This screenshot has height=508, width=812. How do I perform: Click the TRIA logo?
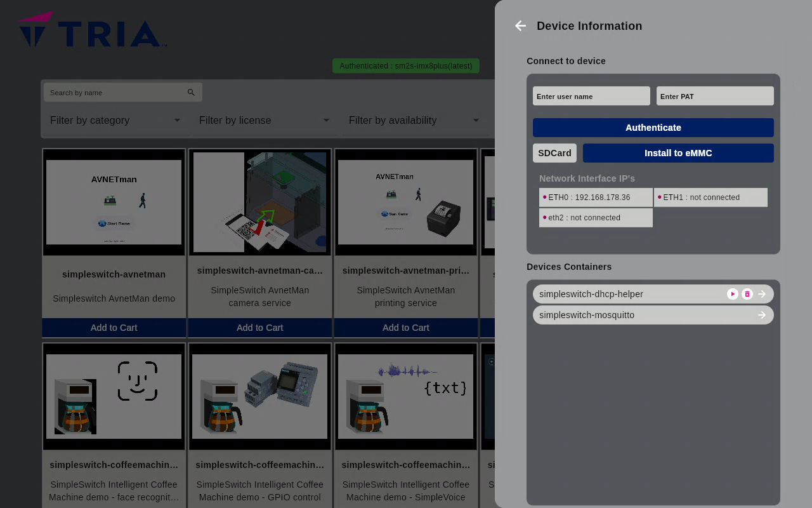coord(93,30)
